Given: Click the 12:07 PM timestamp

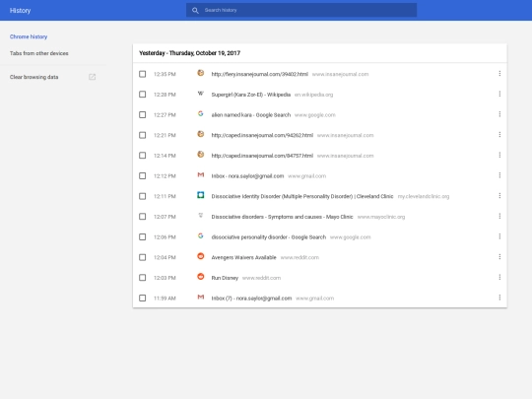Looking at the screenshot, I should coord(165,217).
